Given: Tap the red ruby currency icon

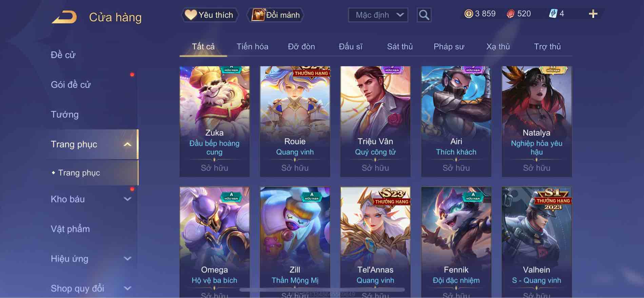Looking at the screenshot, I should (x=510, y=14).
